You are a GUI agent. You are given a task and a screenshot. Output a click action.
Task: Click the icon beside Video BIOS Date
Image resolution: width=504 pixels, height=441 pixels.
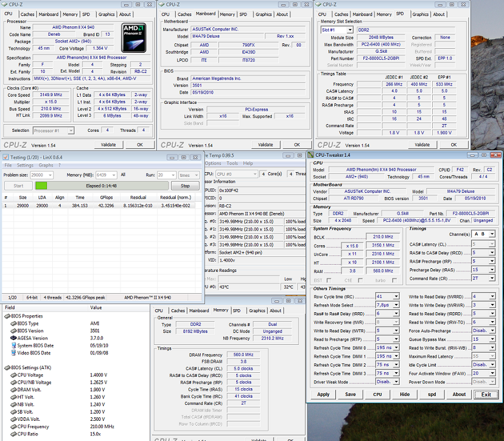pos(14,353)
